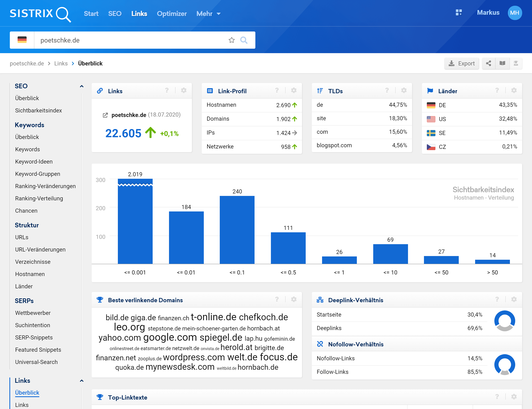This screenshot has width=532, height=409.
Task: Open google.com in linking domains cloud
Action: [170, 337]
